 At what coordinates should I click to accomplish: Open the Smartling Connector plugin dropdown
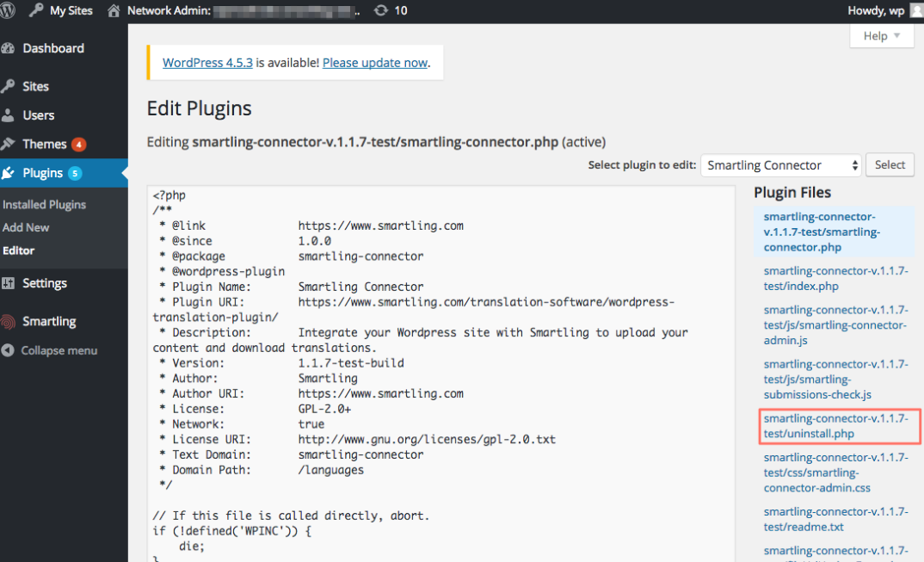(x=779, y=164)
